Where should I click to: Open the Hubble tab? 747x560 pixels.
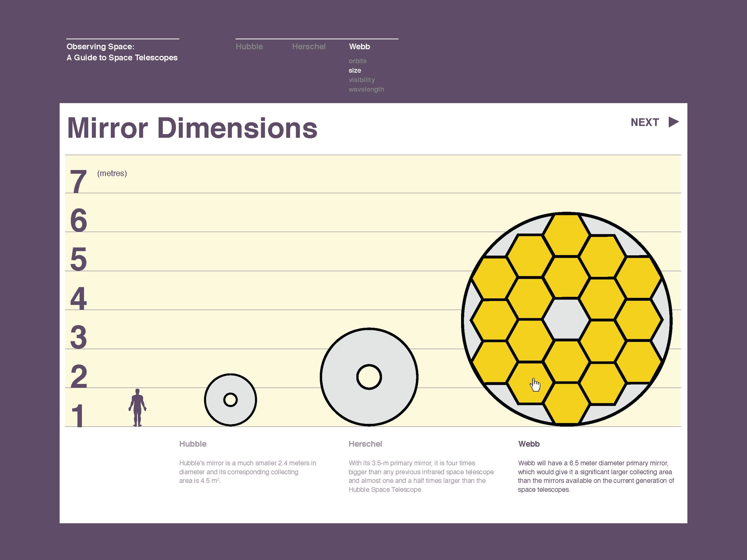249,47
